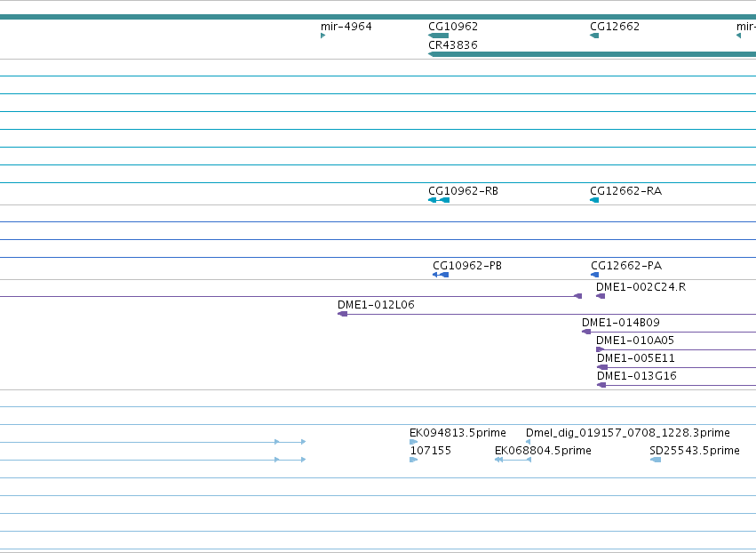The height and width of the screenshot is (553, 756).
Task: Click the CG12662-PA label
Action: pyautogui.click(x=626, y=266)
